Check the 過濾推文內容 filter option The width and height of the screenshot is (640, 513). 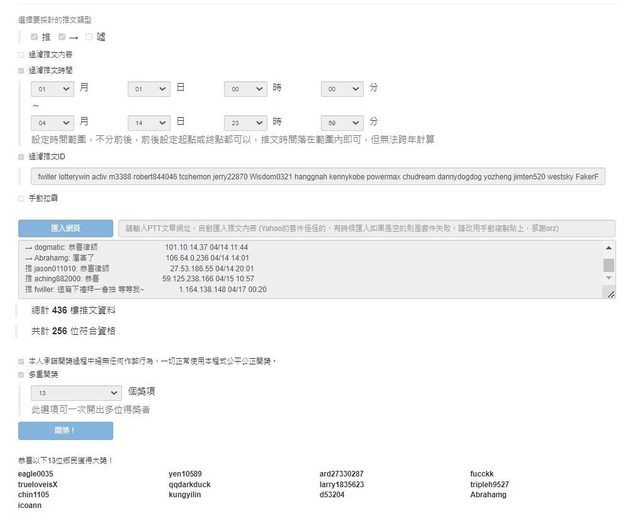click(22, 54)
